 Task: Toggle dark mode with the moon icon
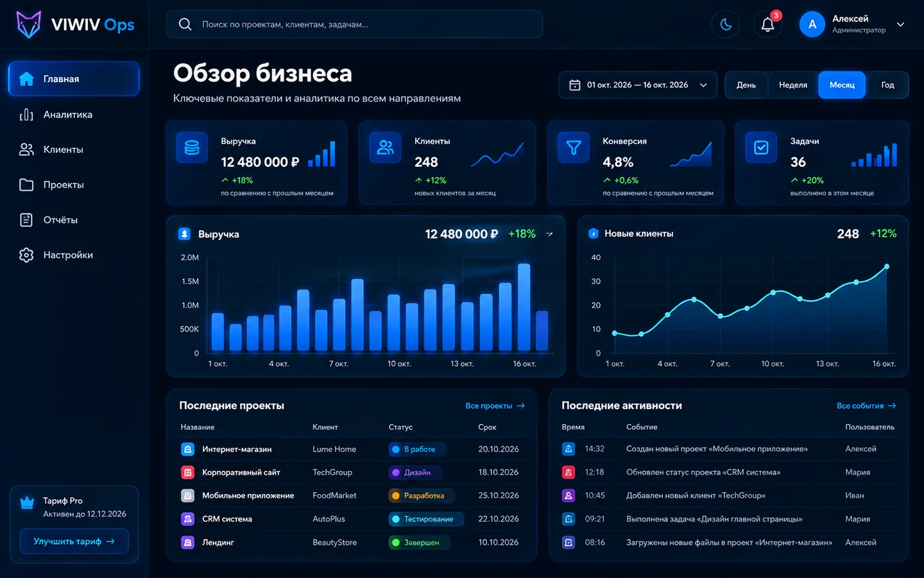point(726,24)
